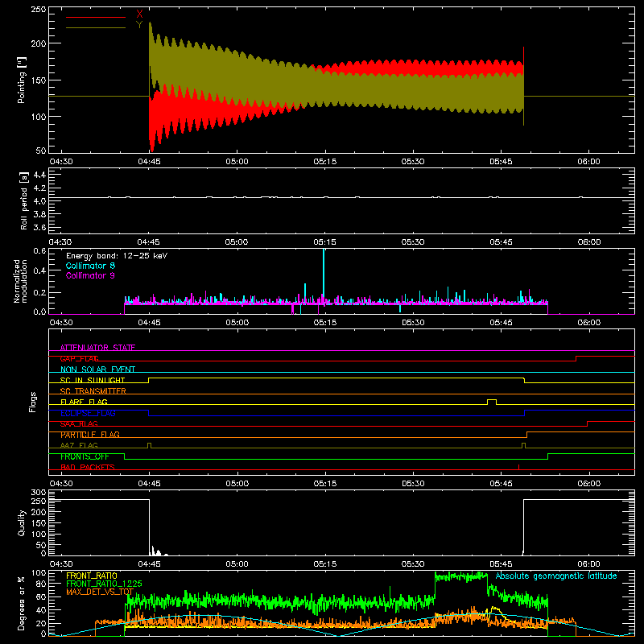Click the small BAD_PACKETS tick mark near 05:48

[518, 468]
